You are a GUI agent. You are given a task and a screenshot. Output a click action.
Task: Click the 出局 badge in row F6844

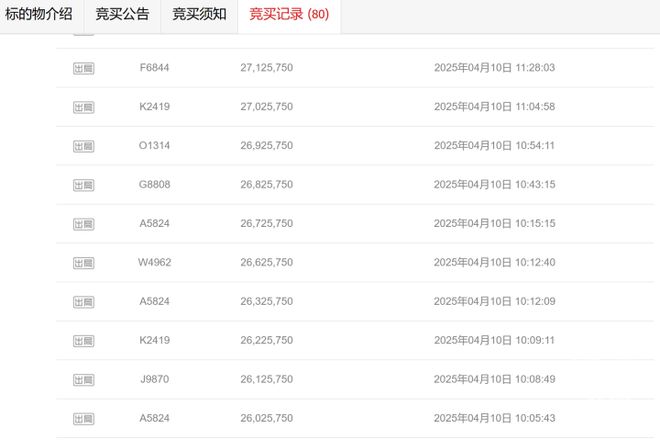tap(84, 68)
